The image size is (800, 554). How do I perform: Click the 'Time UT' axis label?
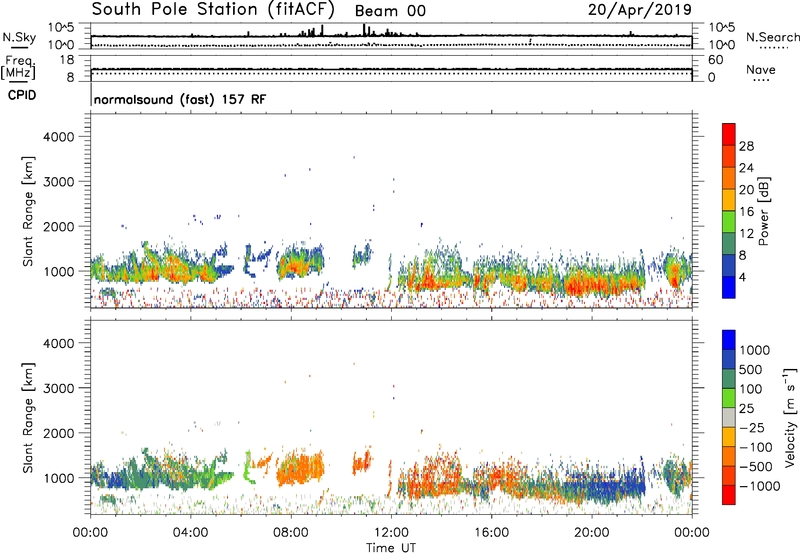(391, 548)
